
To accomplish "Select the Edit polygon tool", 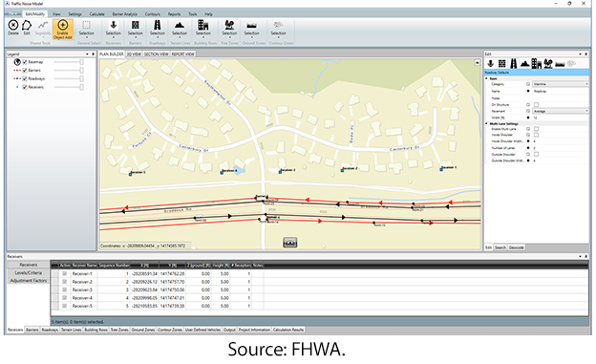I will (27, 28).
